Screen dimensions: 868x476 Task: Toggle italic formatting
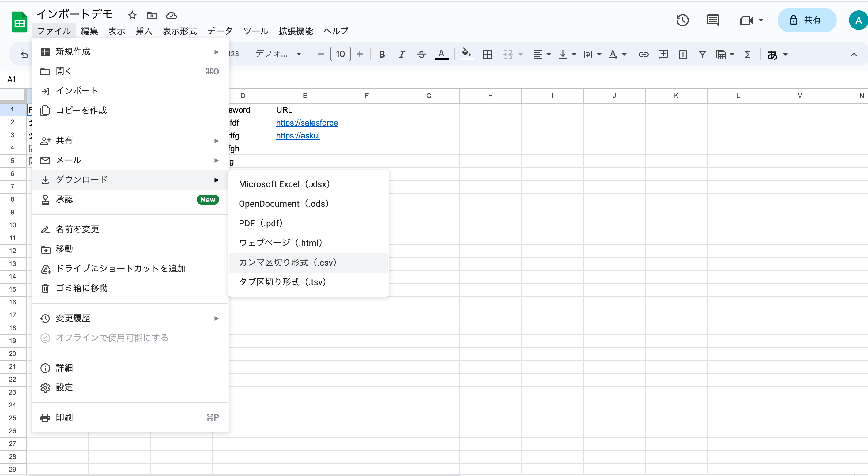click(401, 54)
